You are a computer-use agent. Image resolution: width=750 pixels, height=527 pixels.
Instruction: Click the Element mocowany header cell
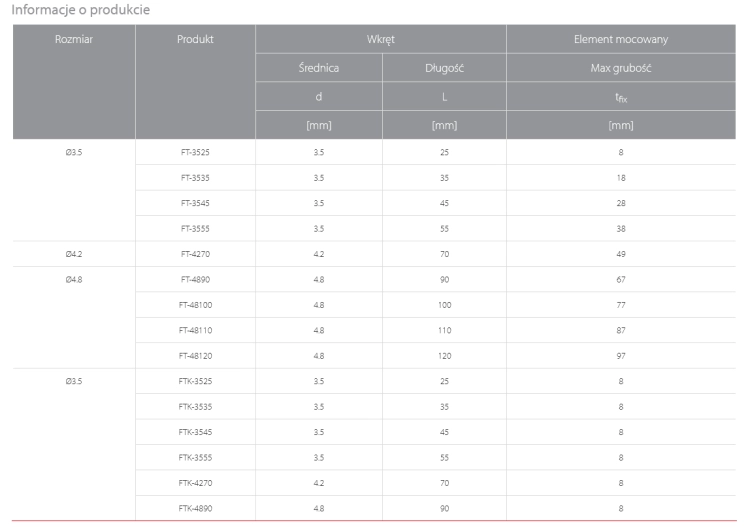click(621, 39)
